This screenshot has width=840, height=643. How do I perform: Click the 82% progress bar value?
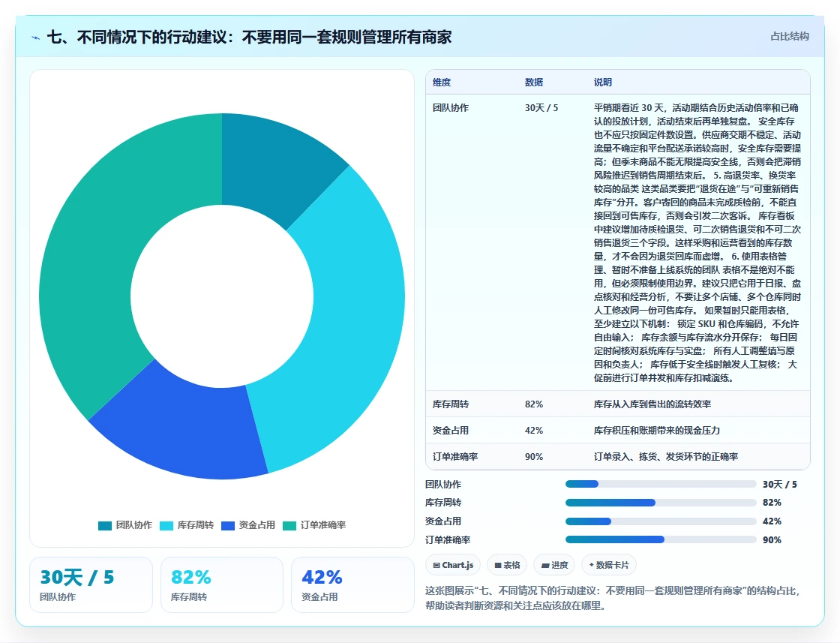[772, 503]
